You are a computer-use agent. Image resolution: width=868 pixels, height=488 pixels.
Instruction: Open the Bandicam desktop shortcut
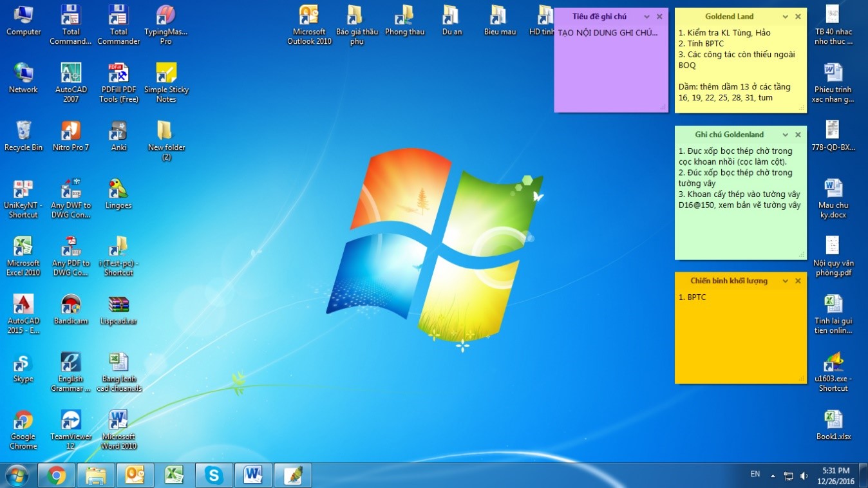[71, 306]
